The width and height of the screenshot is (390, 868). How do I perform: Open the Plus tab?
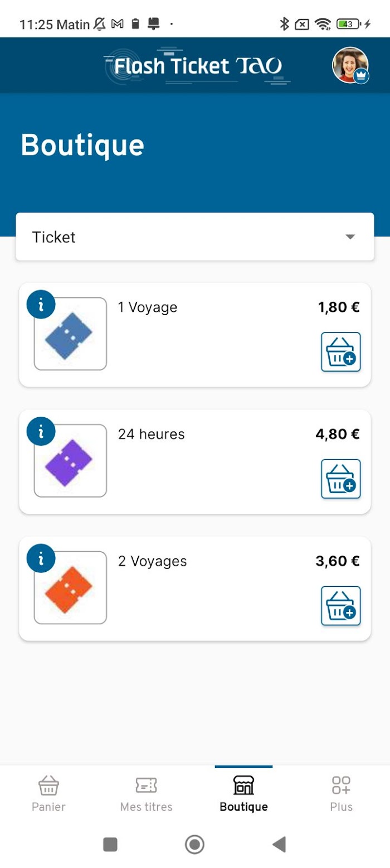tap(341, 793)
